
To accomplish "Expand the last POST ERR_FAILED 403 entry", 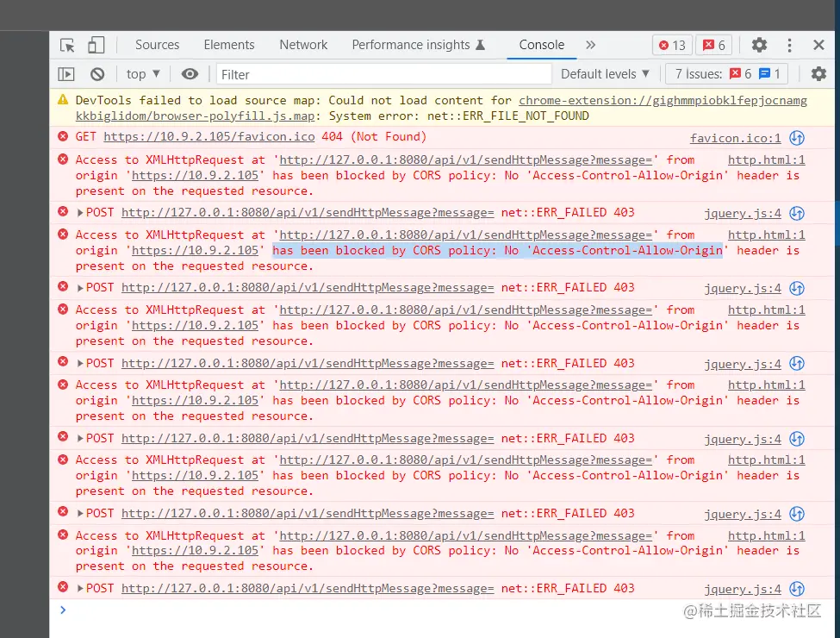I will (80, 589).
